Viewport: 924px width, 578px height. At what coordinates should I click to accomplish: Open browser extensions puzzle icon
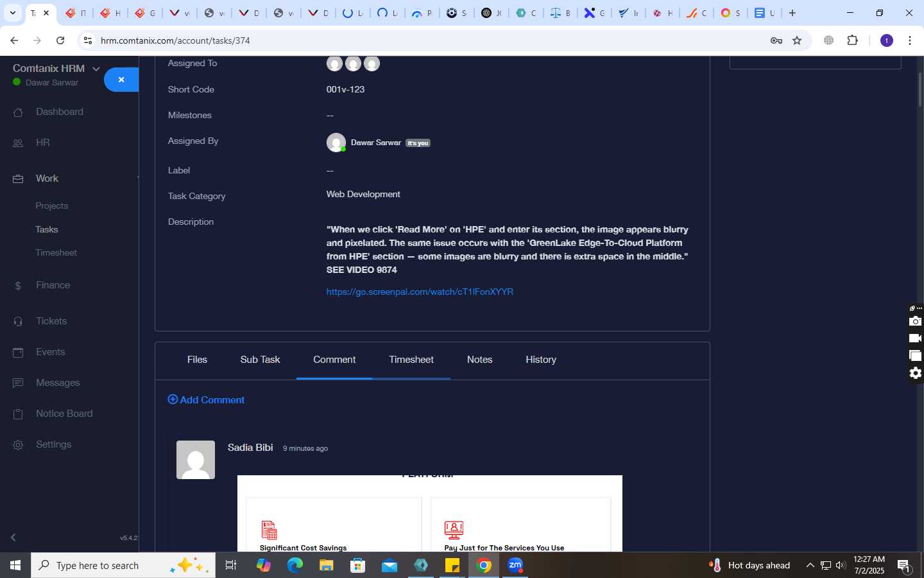click(852, 40)
